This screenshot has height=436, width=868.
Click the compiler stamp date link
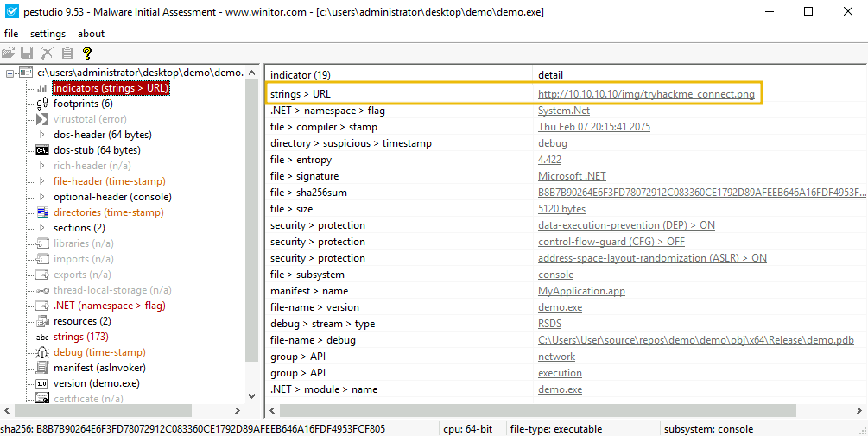(x=594, y=127)
